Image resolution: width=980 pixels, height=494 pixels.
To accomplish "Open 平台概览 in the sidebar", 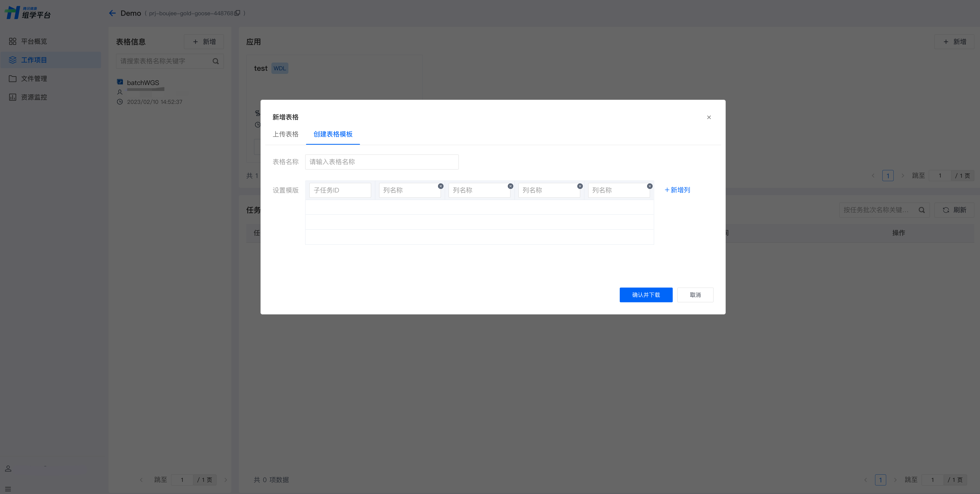I will pyautogui.click(x=34, y=41).
